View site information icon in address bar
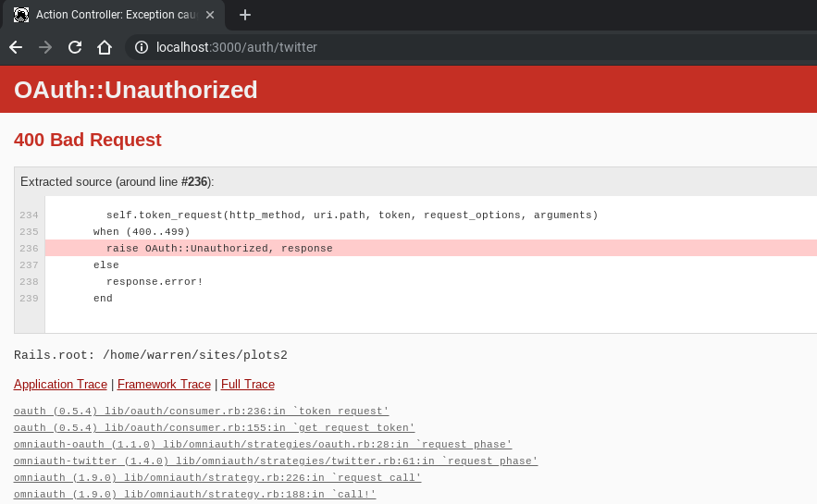The height and width of the screenshot is (504, 817). click(142, 47)
